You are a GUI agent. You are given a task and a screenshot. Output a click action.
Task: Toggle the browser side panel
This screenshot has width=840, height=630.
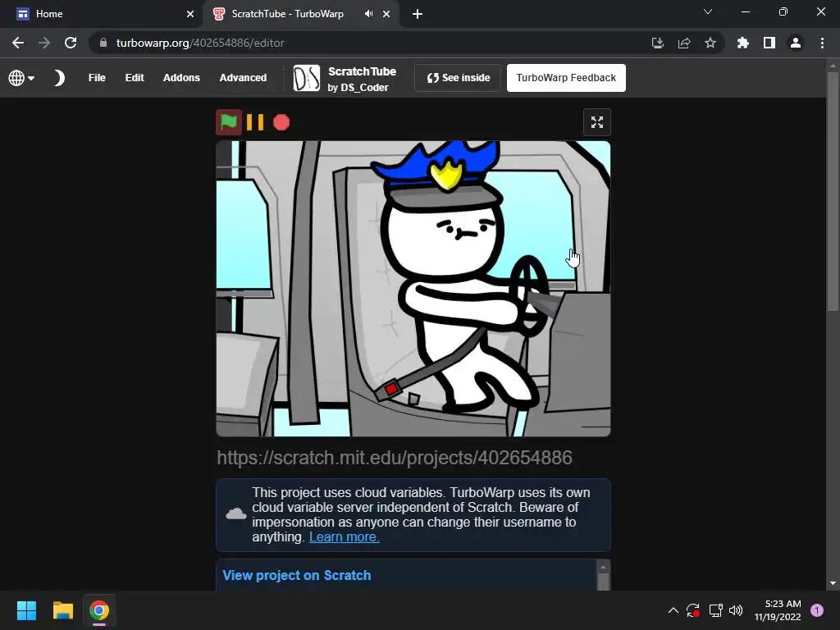769,43
